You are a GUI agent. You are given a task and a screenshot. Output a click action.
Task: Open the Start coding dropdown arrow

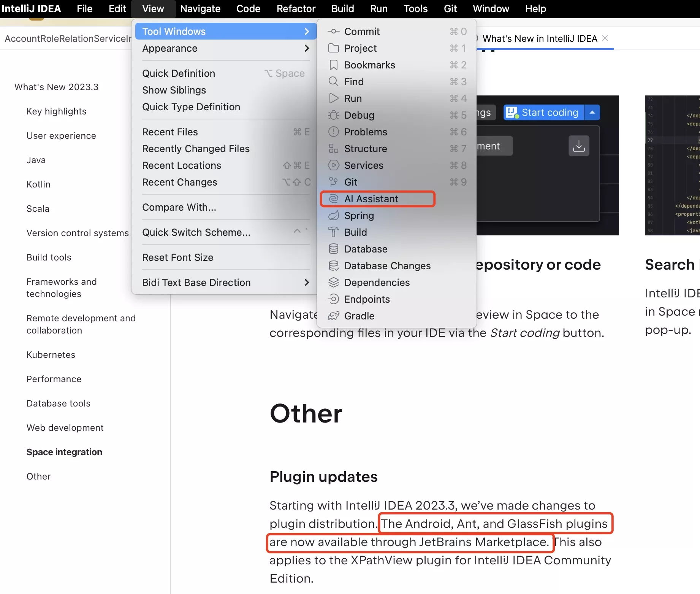[592, 113]
